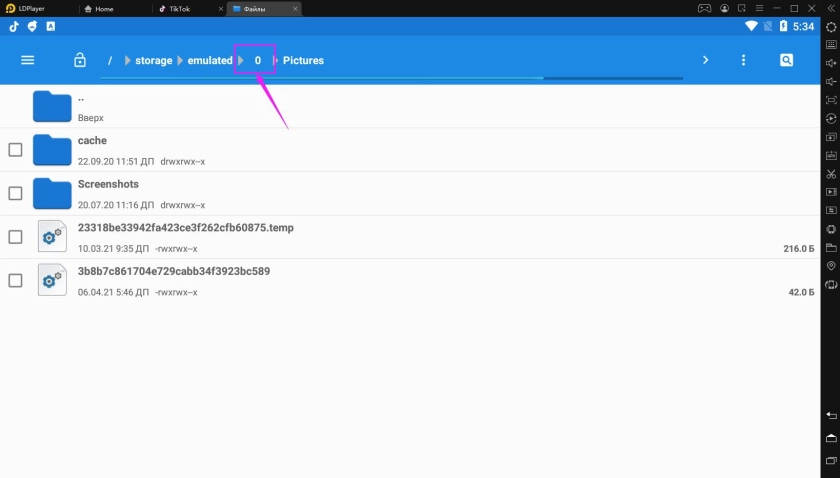Image resolution: width=840 pixels, height=478 pixels.
Task: Open LDPlayer settings gear in sidebar
Action: click(x=831, y=27)
